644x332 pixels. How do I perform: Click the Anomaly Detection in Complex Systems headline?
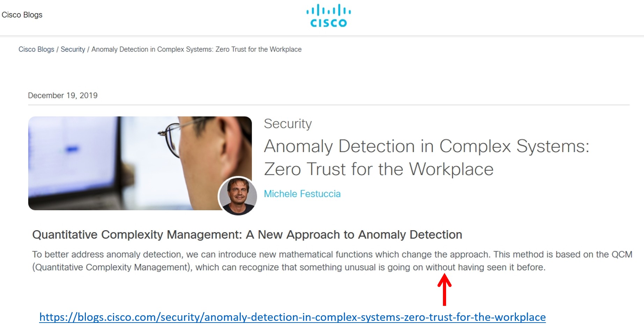tap(426, 146)
